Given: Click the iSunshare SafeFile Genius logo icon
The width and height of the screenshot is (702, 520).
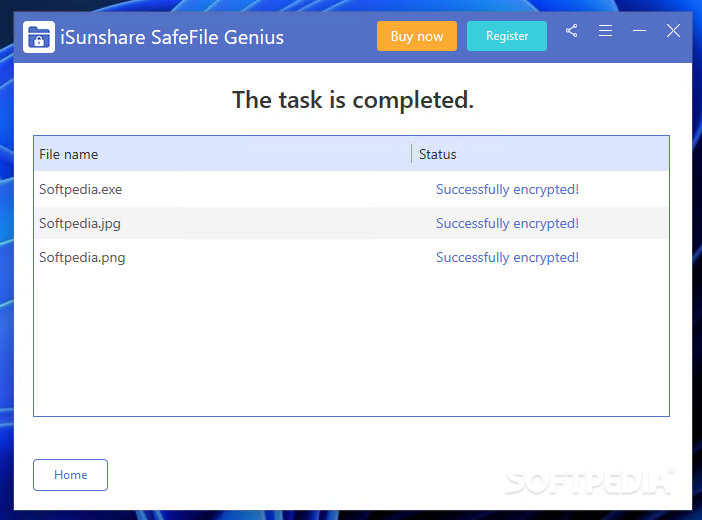Looking at the screenshot, I should point(39,37).
